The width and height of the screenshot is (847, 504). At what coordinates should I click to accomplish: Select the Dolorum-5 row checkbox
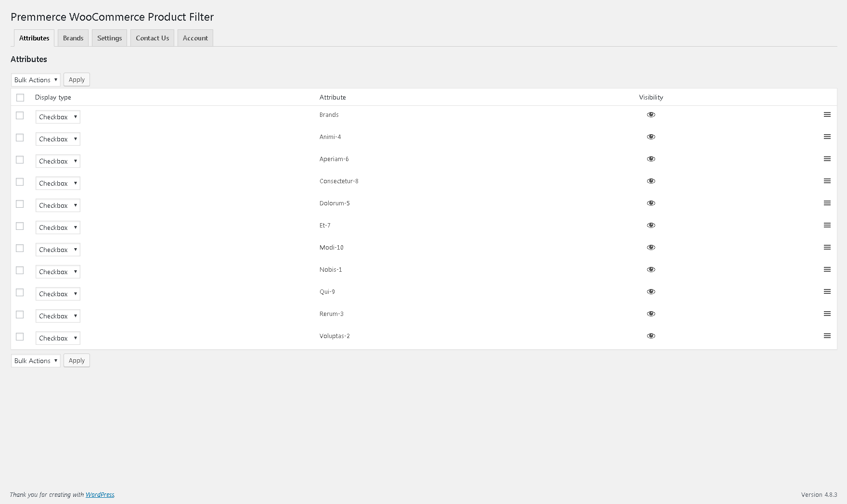pos(20,204)
